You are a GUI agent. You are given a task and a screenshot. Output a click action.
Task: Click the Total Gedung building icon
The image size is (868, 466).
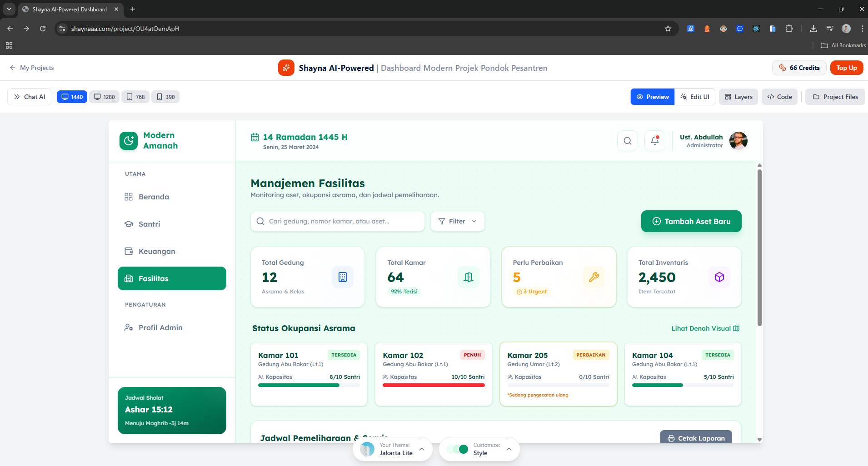pos(342,277)
